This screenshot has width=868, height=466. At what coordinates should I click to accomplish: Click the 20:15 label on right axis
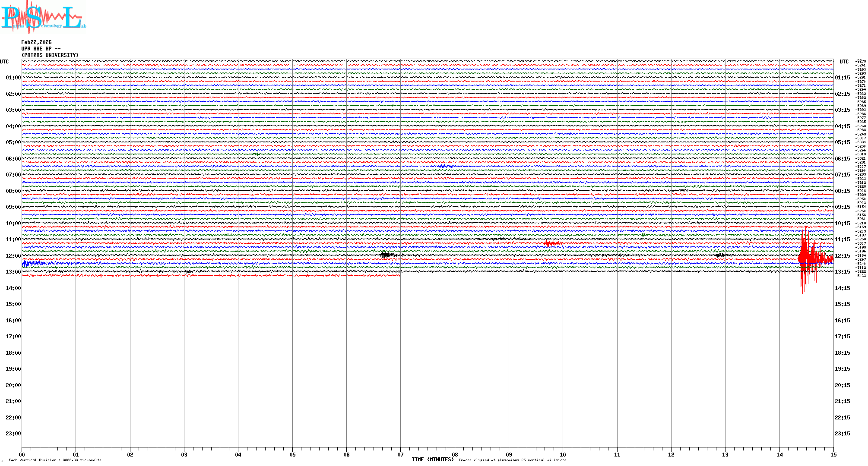click(843, 385)
